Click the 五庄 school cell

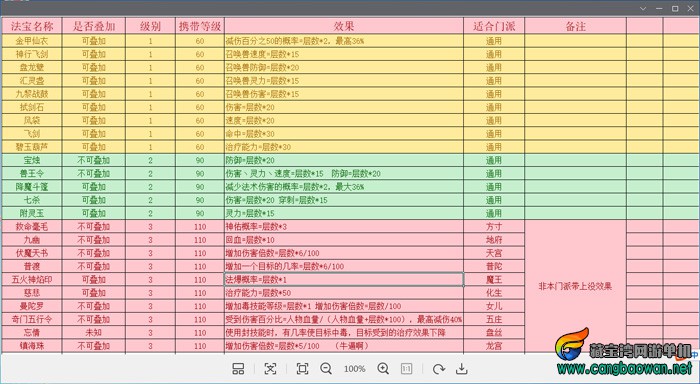[494, 319]
